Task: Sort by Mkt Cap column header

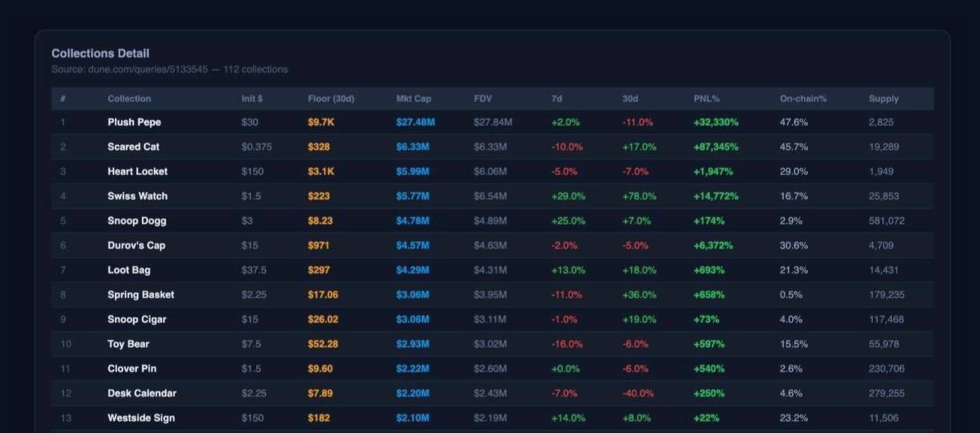Action: [x=413, y=99]
